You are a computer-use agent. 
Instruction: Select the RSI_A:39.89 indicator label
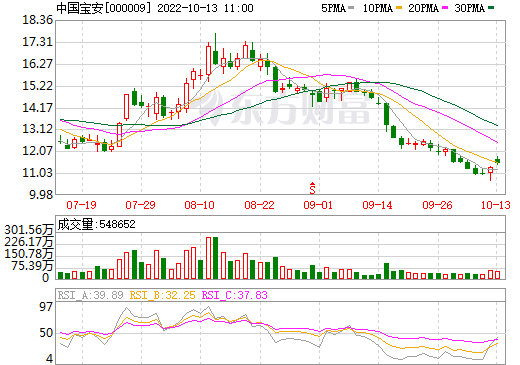(x=90, y=295)
